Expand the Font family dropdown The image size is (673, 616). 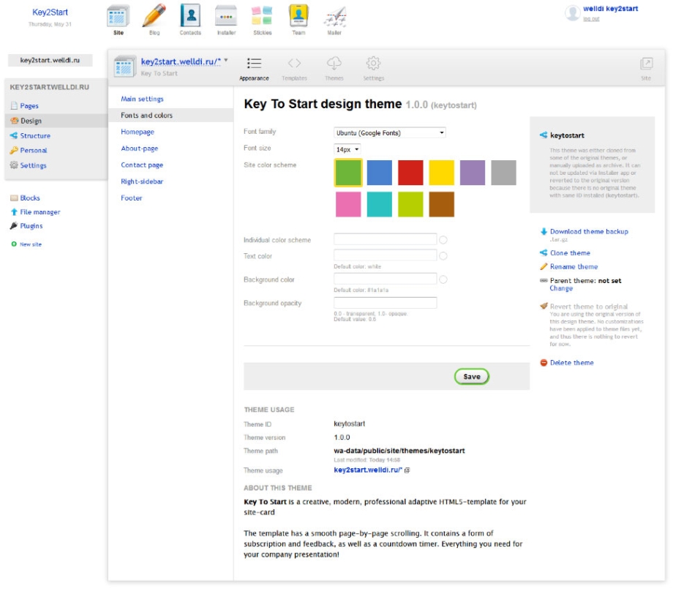[x=390, y=132]
